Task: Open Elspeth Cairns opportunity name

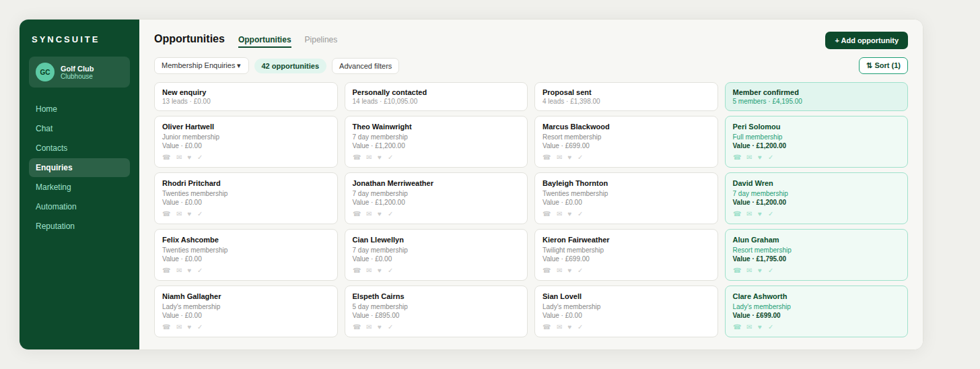Action: coord(378,296)
